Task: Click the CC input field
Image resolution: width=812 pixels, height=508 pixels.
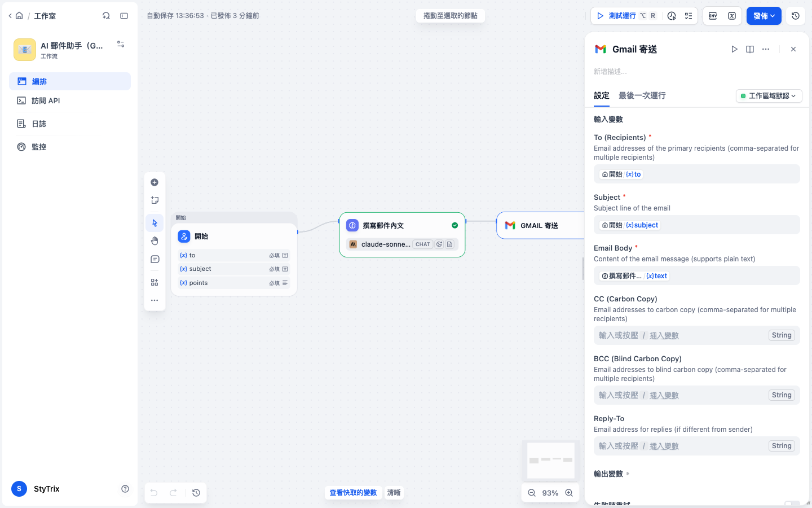Action: [697, 335]
